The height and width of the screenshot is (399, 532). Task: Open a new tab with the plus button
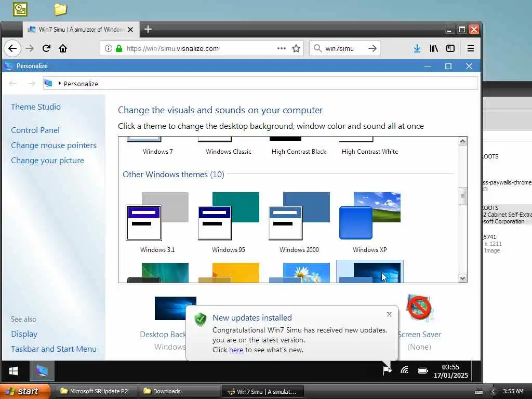tap(148, 29)
